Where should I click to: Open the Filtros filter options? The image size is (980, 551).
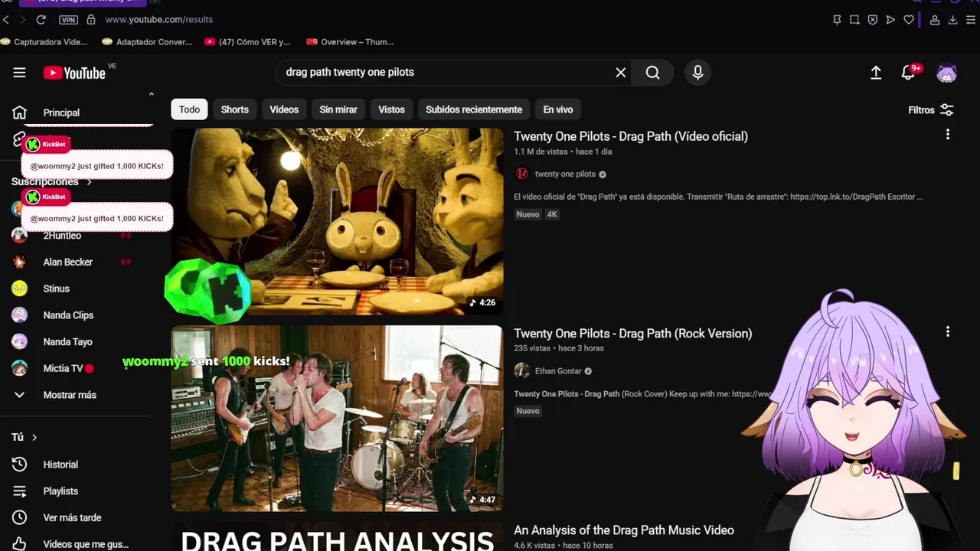(x=931, y=110)
